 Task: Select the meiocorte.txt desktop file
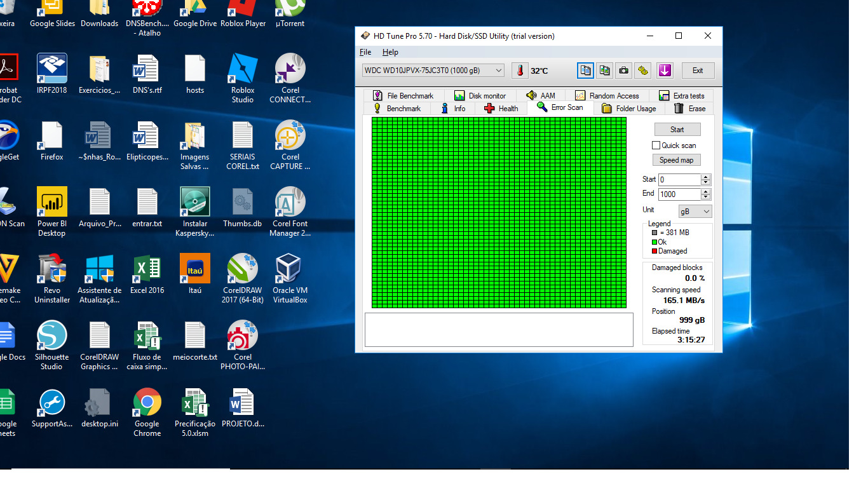tap(195, 341)
